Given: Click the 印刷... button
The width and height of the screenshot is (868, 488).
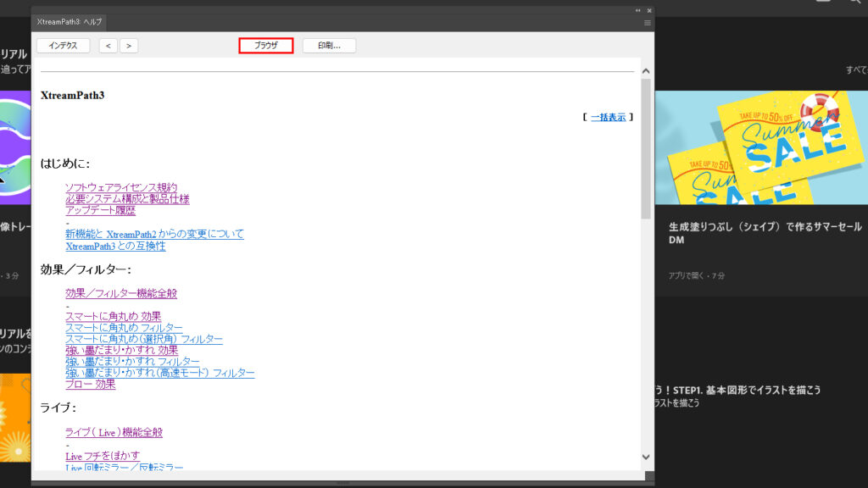Looking at the screenshot, I should pyautogui.click(x=329, y=46).
